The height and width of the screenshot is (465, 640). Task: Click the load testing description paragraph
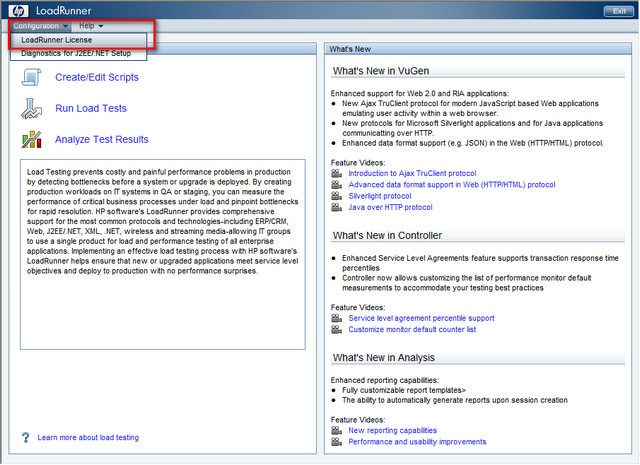[x=162, y=222]
